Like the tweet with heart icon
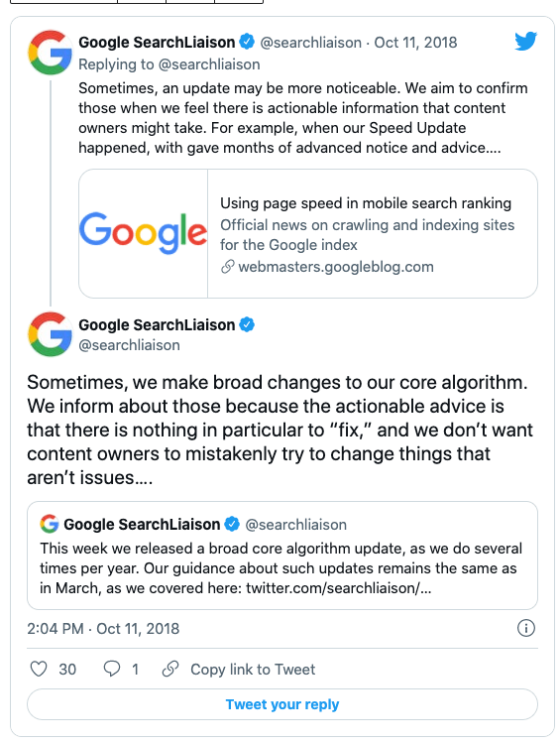 39,669
